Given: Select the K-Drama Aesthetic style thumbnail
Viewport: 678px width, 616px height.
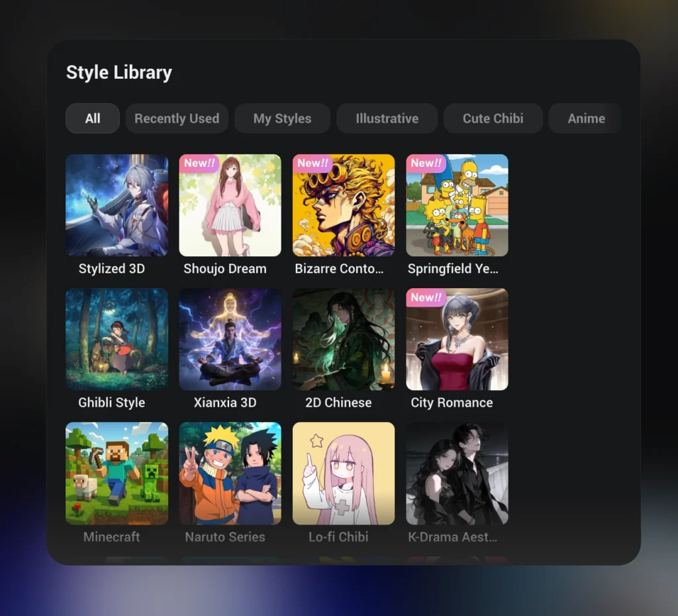Looking at the screenshot, I should coord(457,473).
